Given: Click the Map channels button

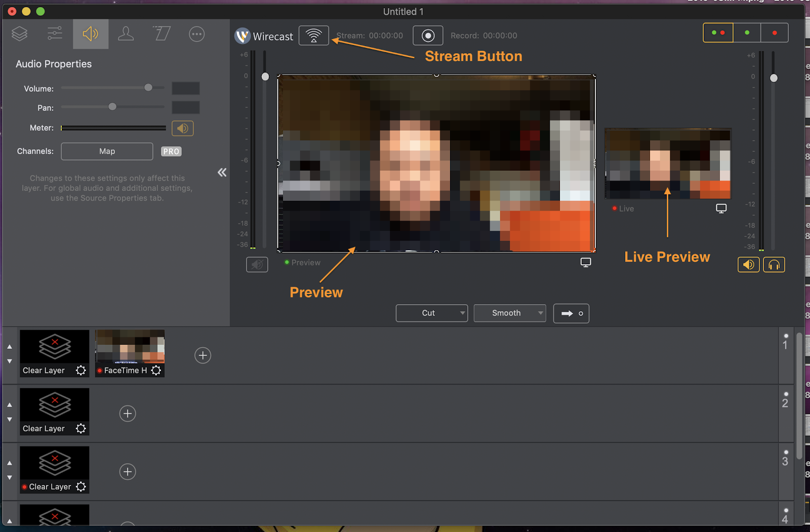Looking at the screenshot, I should click(107, 151).
